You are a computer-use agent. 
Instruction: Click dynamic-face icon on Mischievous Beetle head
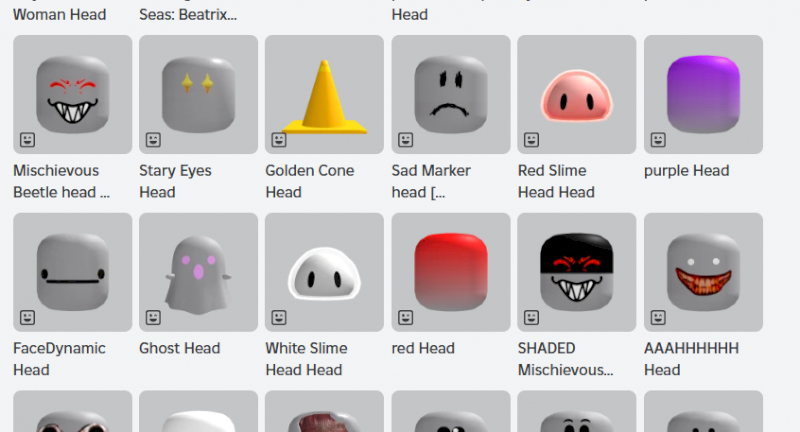[28, 140]
